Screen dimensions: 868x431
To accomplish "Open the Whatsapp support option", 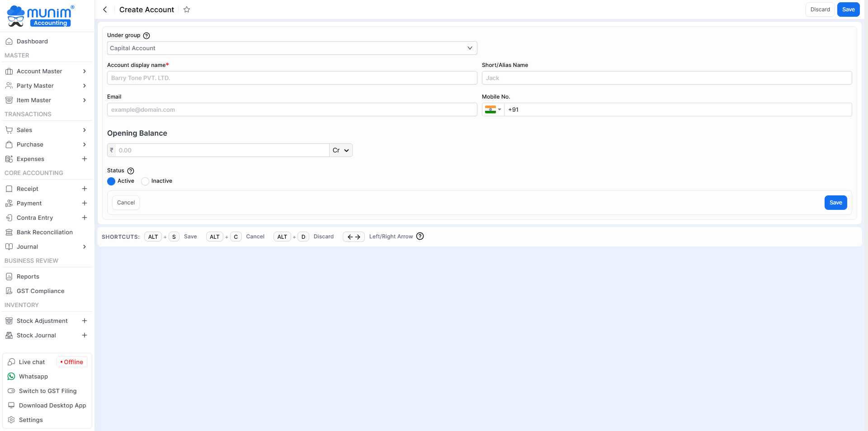I will [33, 376].
